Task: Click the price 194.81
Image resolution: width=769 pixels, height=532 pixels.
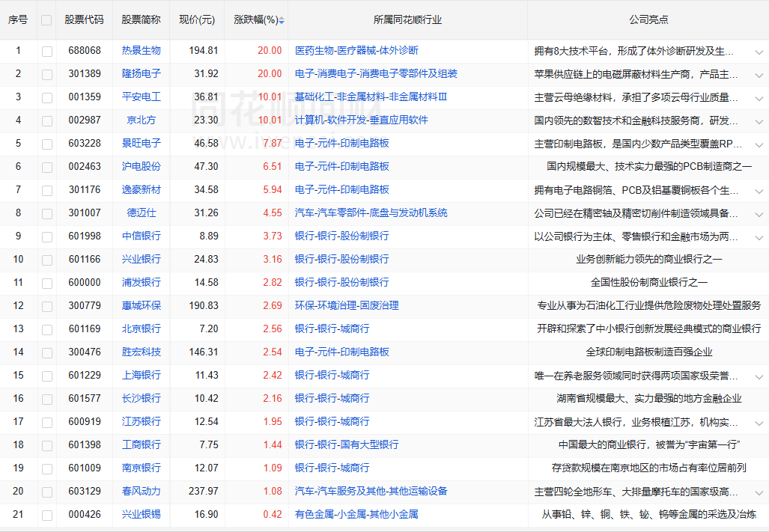Action: (x=204, y=50)
